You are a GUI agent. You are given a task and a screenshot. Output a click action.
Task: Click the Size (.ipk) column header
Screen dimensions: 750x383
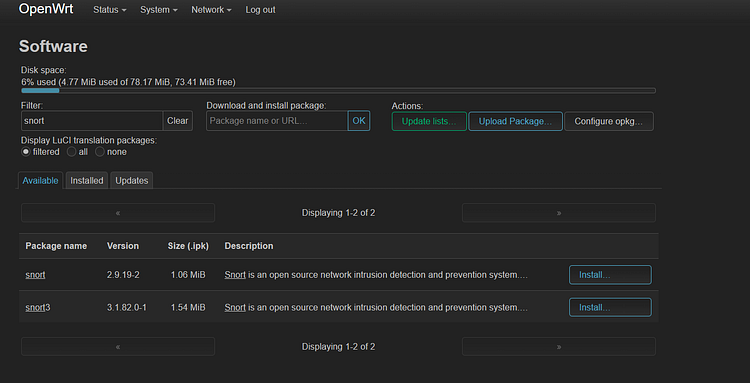pyautogui.click(x=188, y=246)
